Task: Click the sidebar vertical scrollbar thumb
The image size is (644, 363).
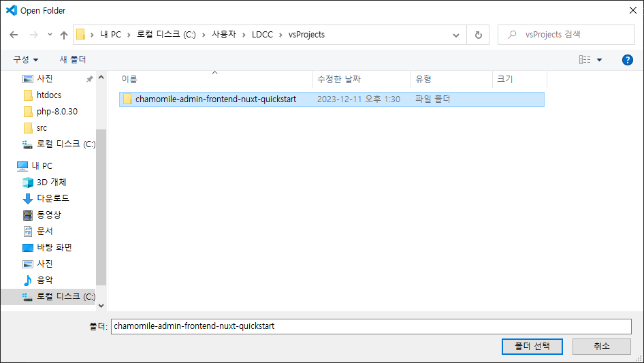Action: pos(101,207)
